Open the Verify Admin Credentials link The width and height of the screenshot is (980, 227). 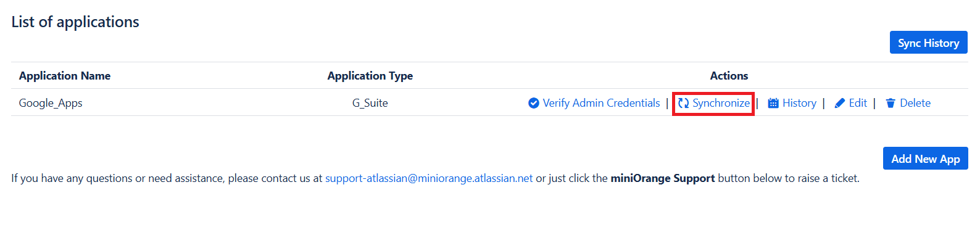[602, 103]
